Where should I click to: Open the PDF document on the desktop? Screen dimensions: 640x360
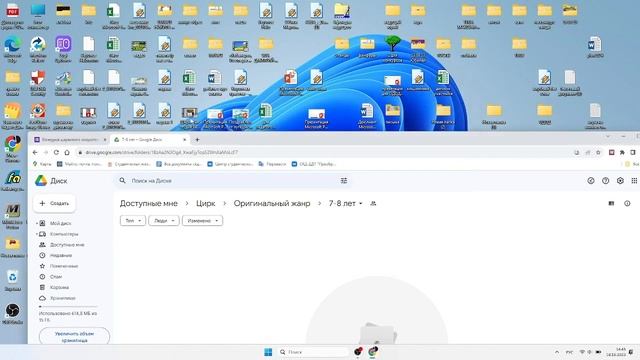coord(12,16)
